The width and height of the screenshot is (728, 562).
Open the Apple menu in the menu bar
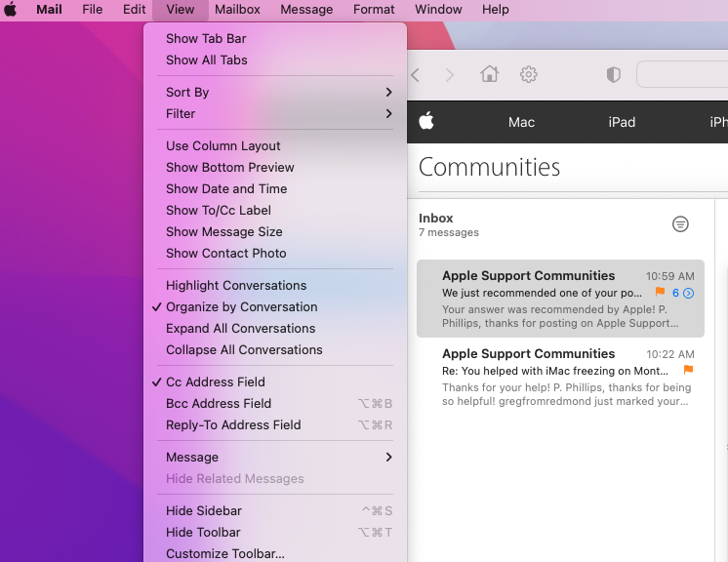(x=10, y=10)
